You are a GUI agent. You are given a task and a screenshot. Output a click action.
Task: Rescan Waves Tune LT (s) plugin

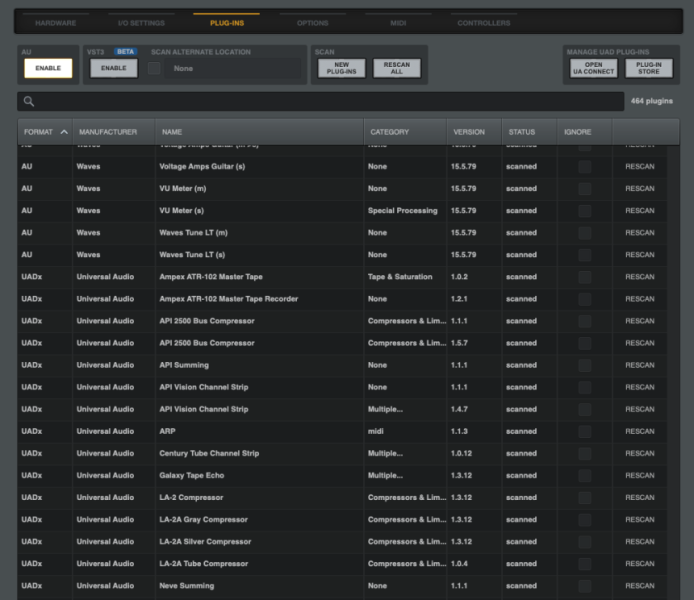click(x=640, y=255)
